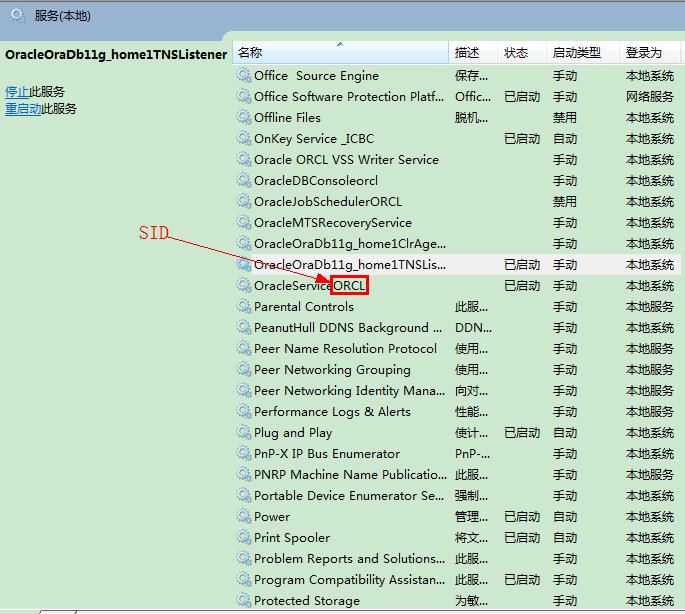
Task: Select the OracleServiceORCL service name
Action: point(310,285)
